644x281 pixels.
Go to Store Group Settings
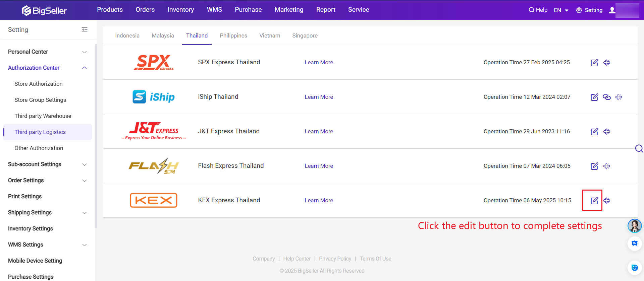pyautogui.click(x=40, y=100)
